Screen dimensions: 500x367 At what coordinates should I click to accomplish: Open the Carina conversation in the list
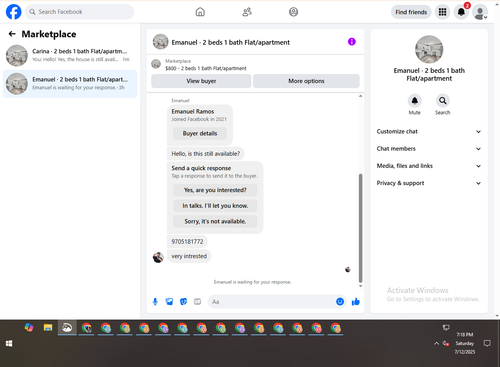pos(70,55)
